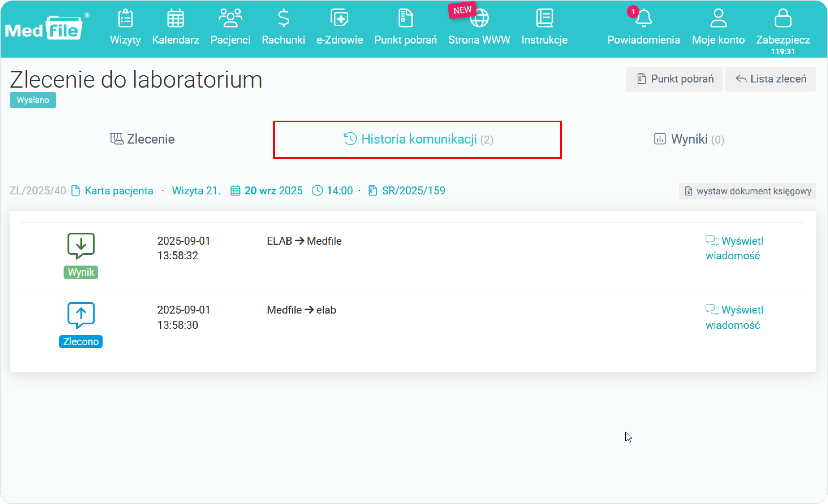The image size is (828, 504).
Task: Click wystaw dokument księgowy button
Action: [747, 191]
